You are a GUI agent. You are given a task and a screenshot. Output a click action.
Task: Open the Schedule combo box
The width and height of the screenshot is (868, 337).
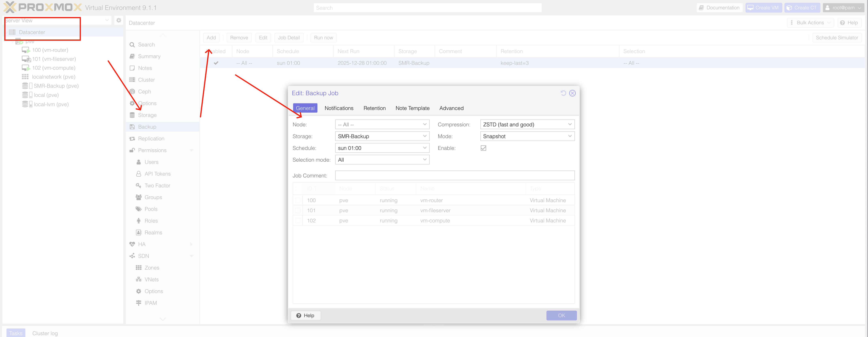(x=424, y=148)
